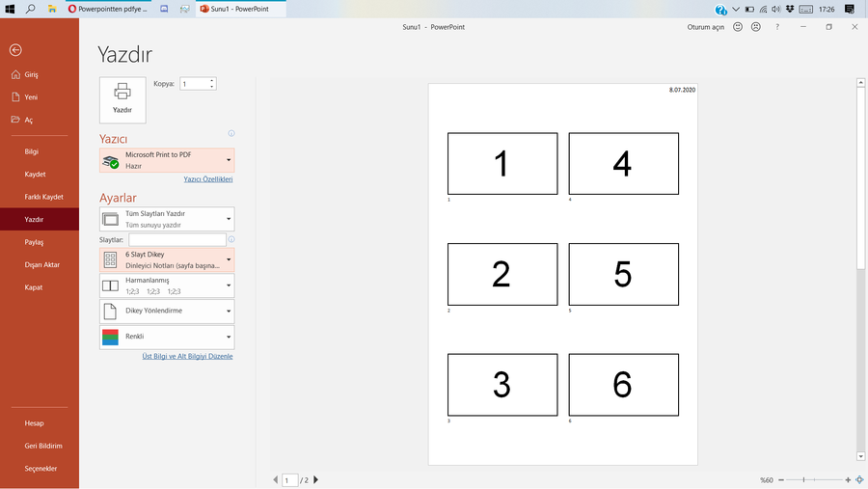
Task: Click the preview zoom slider
Action: point(814,480)
